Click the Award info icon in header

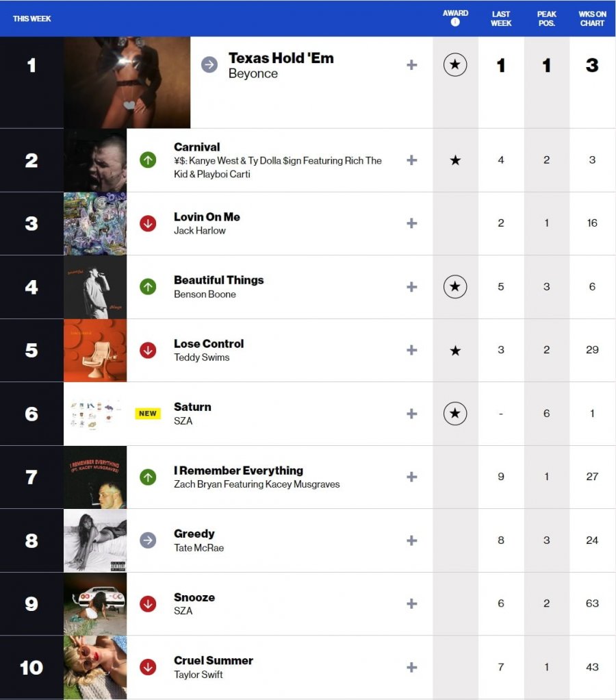pyautogui.click(x=455, y=23)
